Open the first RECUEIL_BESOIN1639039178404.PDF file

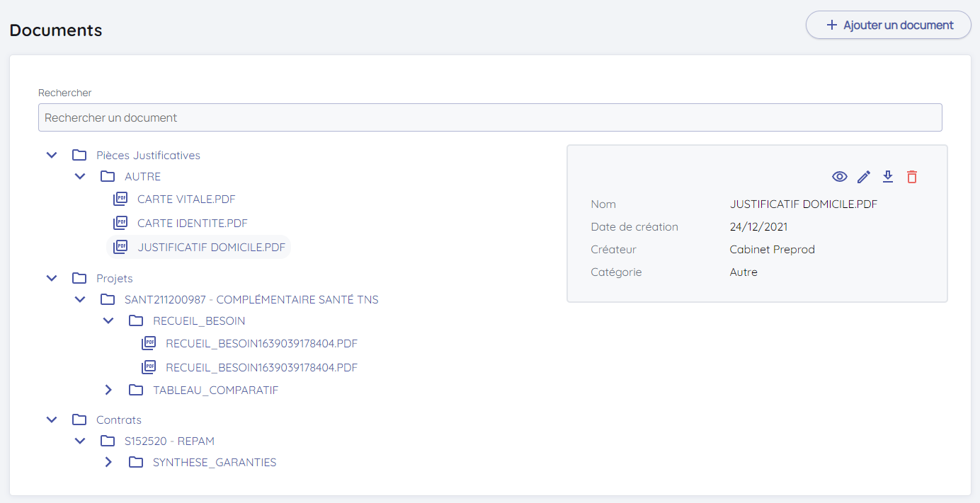click(x=261, y=344)
